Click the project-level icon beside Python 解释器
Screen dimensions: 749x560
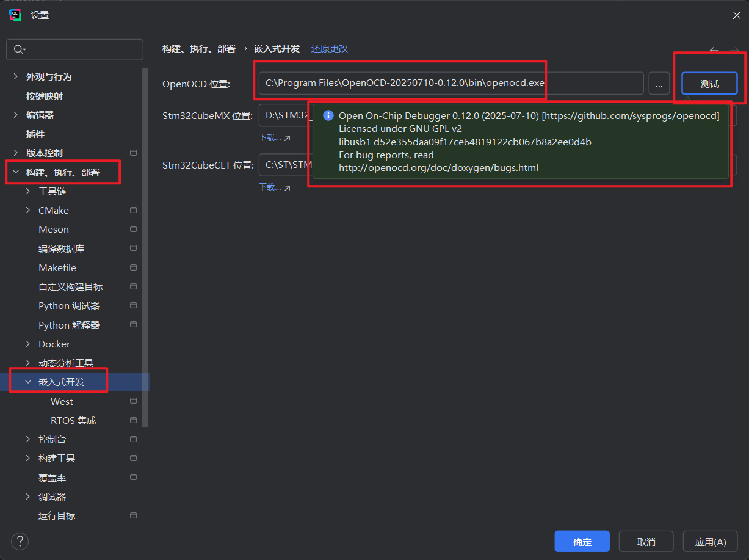pyautogui.click(x=133, y=325)
